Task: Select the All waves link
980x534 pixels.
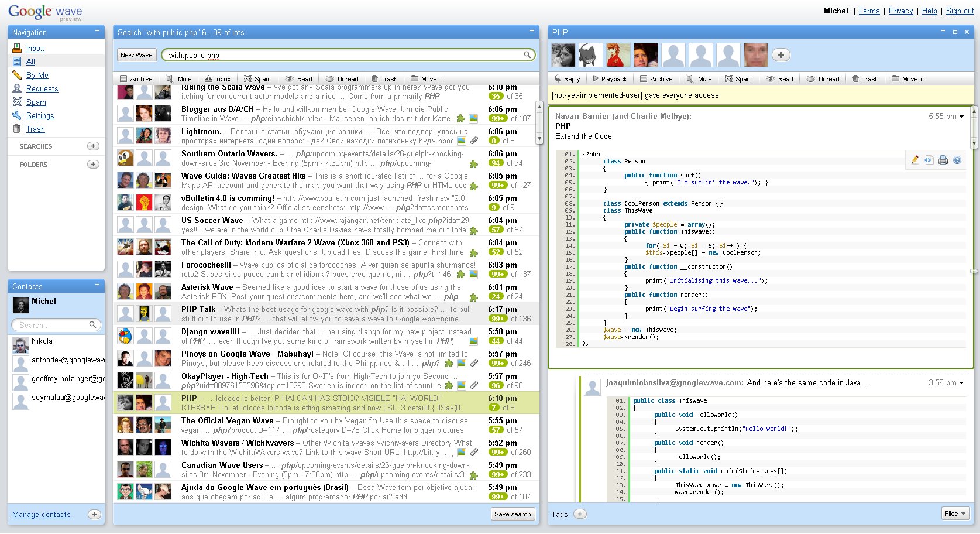Action: click(x=30, y=61)
